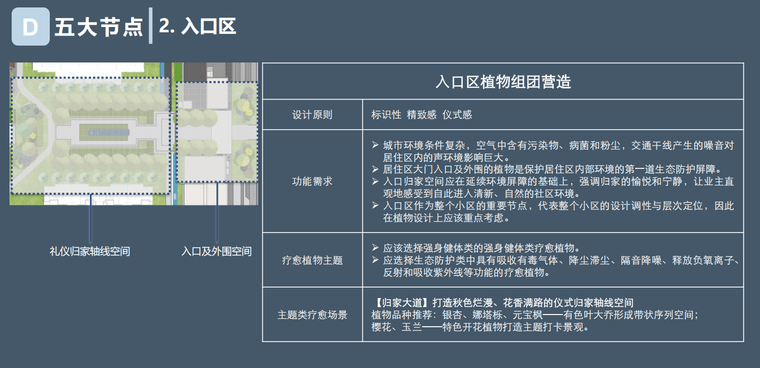Click the 入口及外围空间 caption label

[217, 252]
